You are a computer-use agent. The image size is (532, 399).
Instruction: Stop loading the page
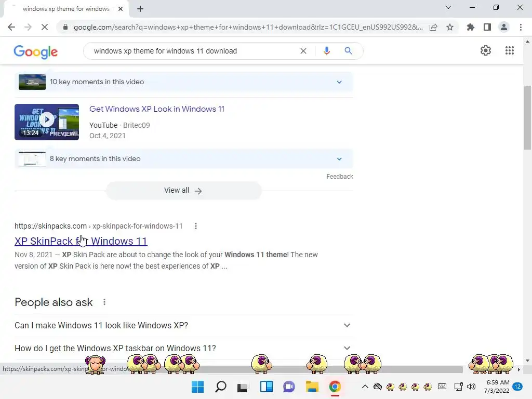[x=45, y=27]
